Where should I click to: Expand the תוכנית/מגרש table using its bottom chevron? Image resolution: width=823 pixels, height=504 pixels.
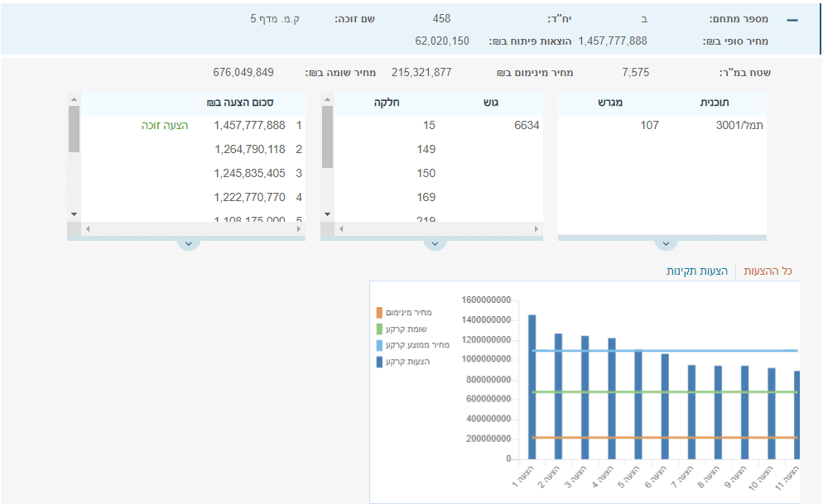(665, 243)
